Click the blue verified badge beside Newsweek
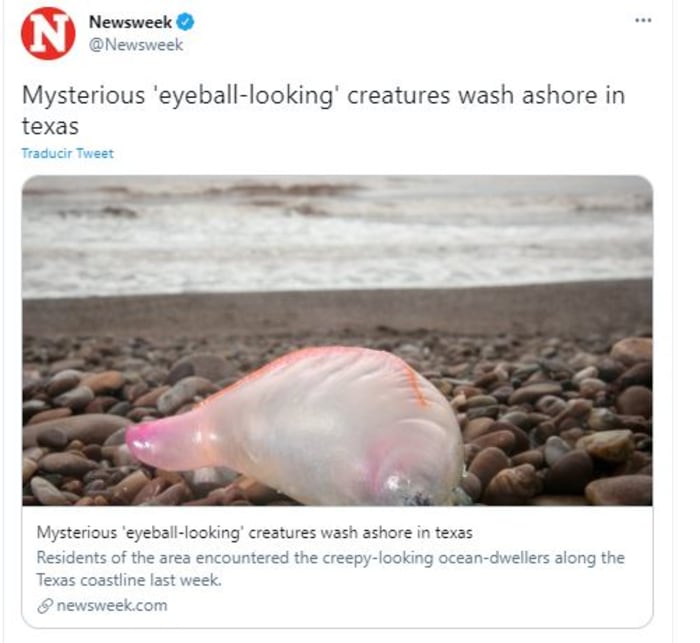The image size is (700, 643). tap(185, 22)
